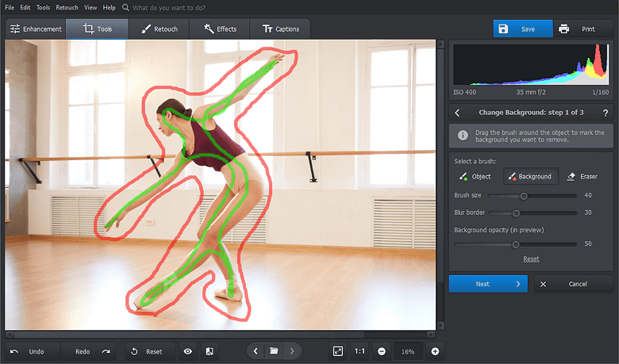Viewport: 619px width, 364px height.
Task: Switch to the Captions tab
Action: click(x=280, y=29)
